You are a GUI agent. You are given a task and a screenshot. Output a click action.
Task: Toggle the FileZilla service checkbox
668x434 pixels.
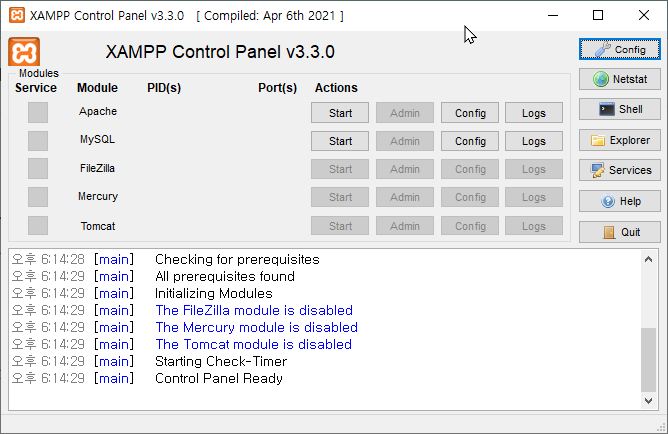[x=38, y=169]
